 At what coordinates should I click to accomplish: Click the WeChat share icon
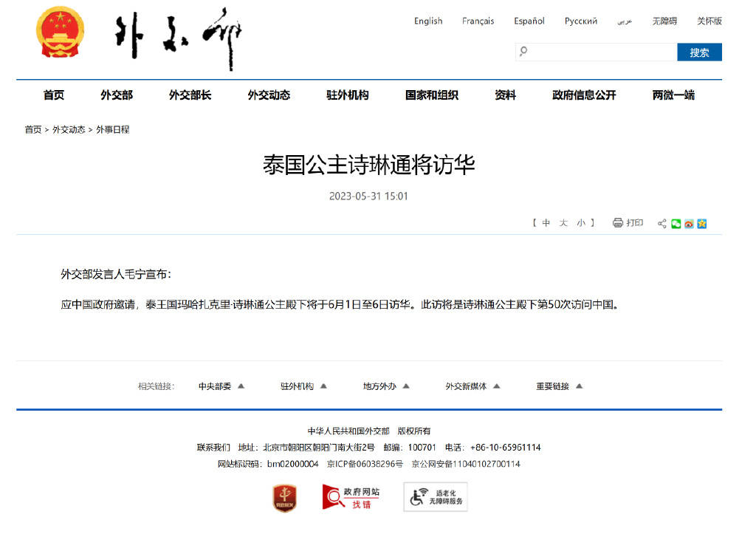[676, 224]
